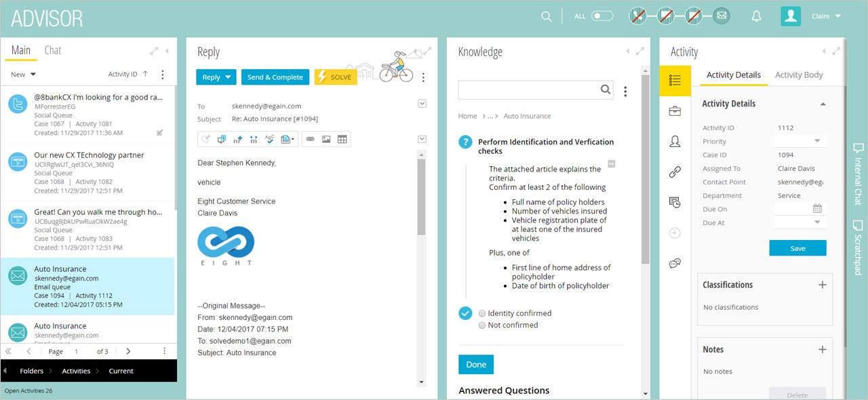Viewport: 868px width, 400px height.
Task: Open the notifications bell in the header
Action: (756, 16)
